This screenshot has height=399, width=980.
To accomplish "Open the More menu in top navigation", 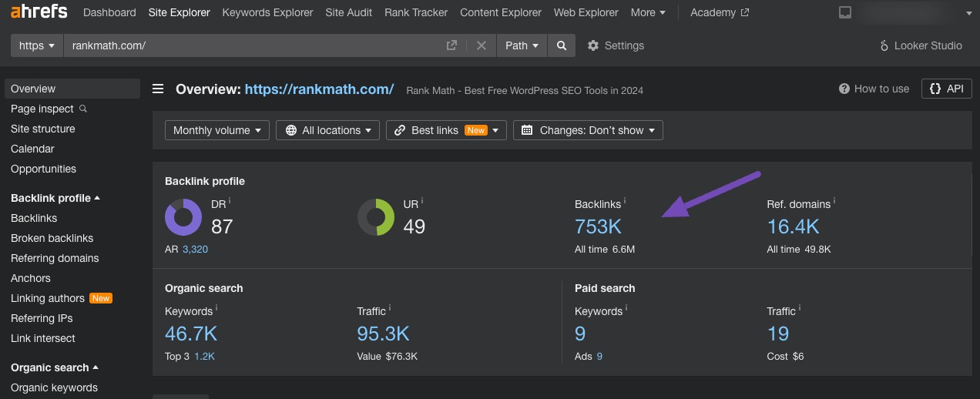I will [x=649, y=12].
